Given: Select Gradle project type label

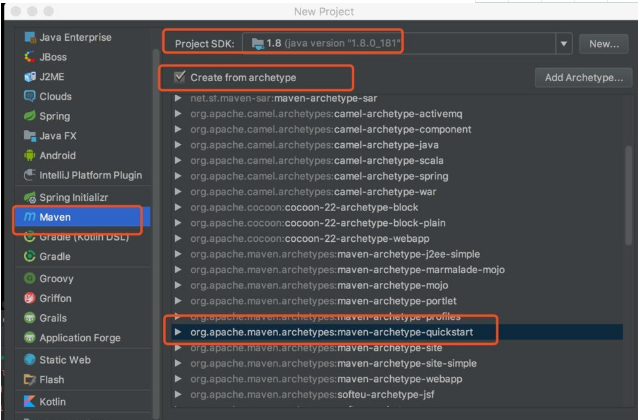Looking at the screenshot, I should 55,256.
